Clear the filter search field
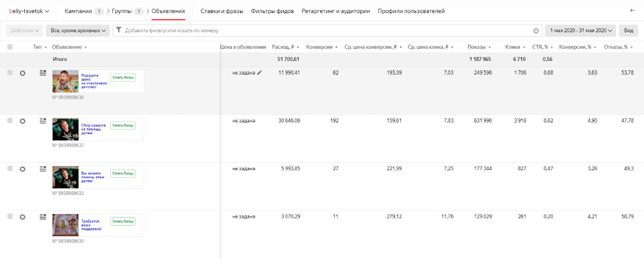Screen dimensions: 644x280 click(536, 31)
